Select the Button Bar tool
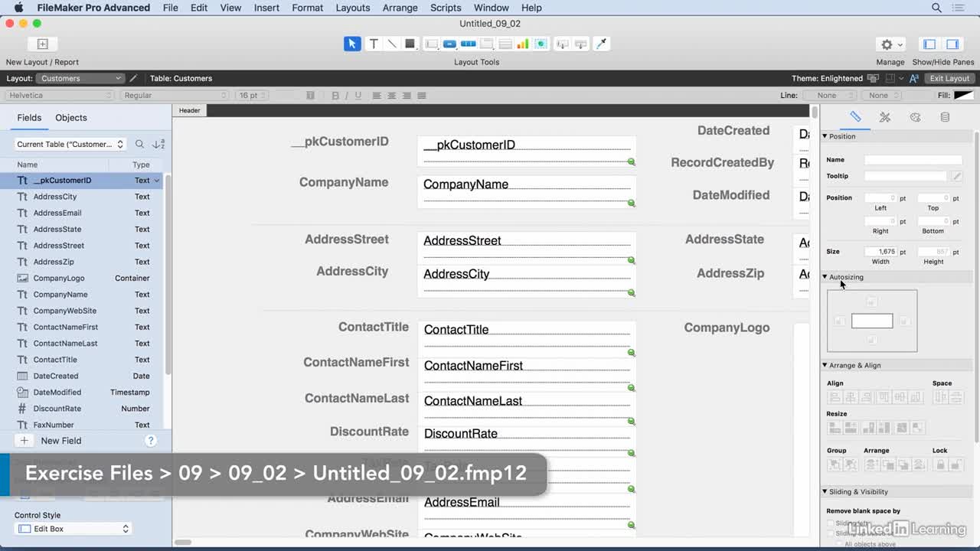Viewport: 980px width, 551px height. point(468,44)
